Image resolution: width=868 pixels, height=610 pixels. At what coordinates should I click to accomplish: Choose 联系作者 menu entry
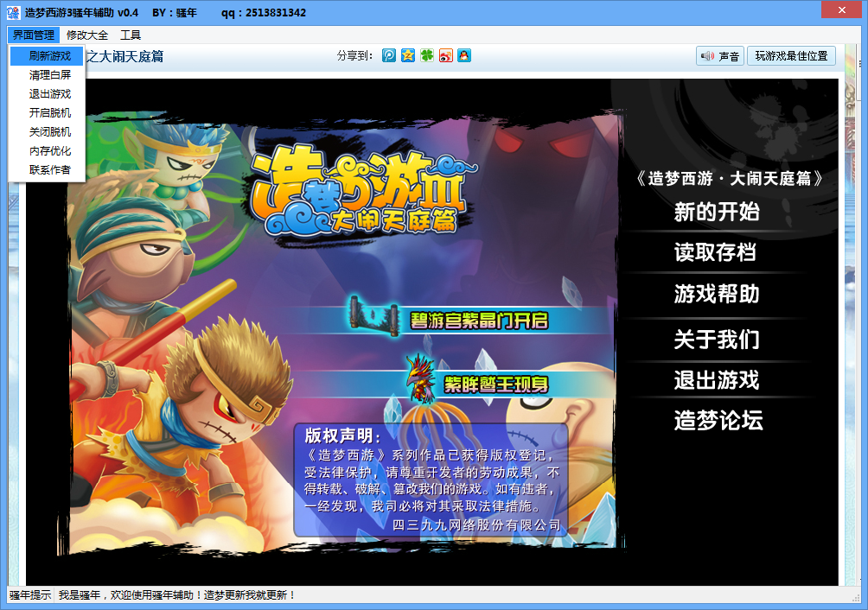(47, 170)
